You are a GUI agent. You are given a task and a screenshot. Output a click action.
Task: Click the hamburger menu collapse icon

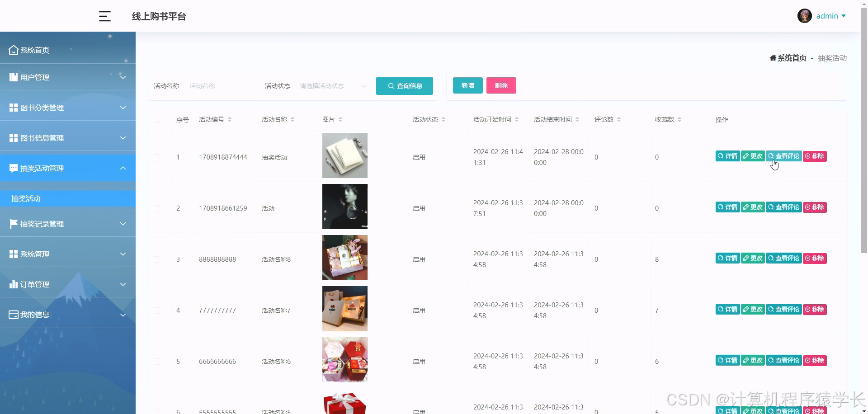(x=105, y=16)
